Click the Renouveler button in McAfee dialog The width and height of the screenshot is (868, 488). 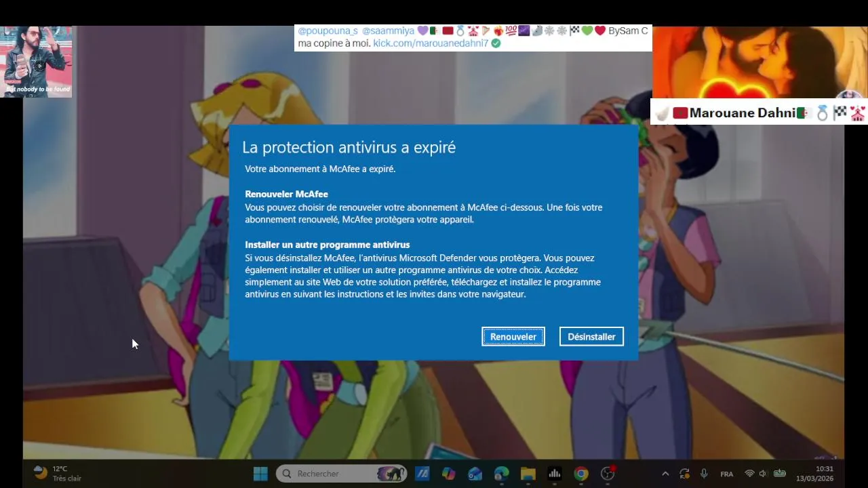click(513, 337)
